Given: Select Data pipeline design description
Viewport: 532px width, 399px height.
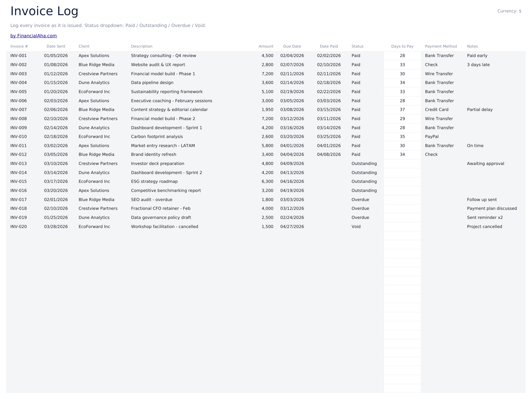Looking at the screenshot, I should coord(152,83).
